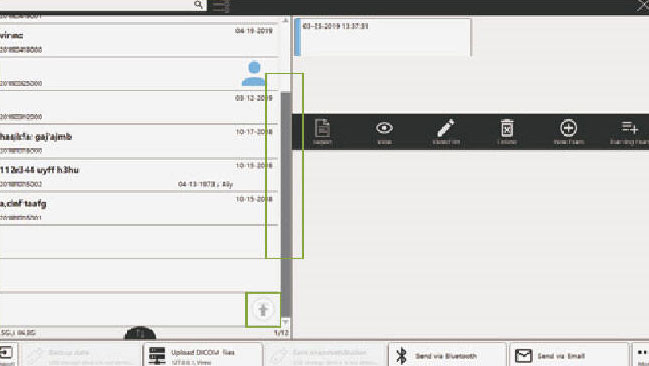Image resolution: width=649 pixels, height=366 pixels.
Task: Click the import icon in bottom bar
Action: (x=7, y=354)
